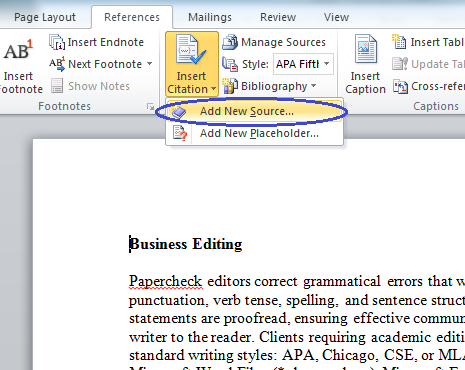Click the Add New Source book icon
The image size is (465, 370).
click(179, 112)
